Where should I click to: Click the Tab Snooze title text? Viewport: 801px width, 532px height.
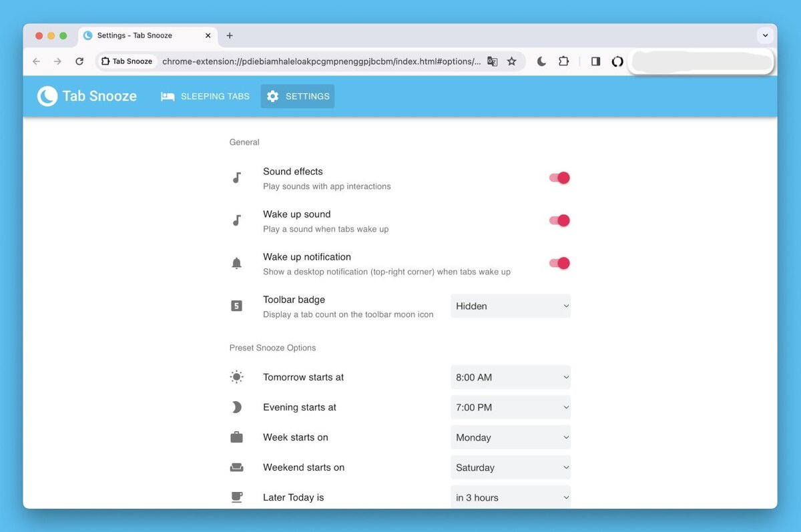tap(99, 96)
